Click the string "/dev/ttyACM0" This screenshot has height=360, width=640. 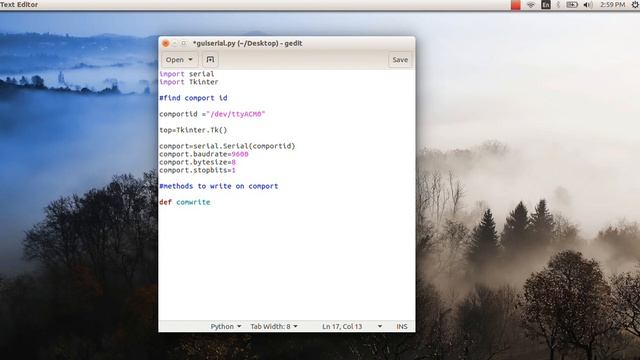236,114
